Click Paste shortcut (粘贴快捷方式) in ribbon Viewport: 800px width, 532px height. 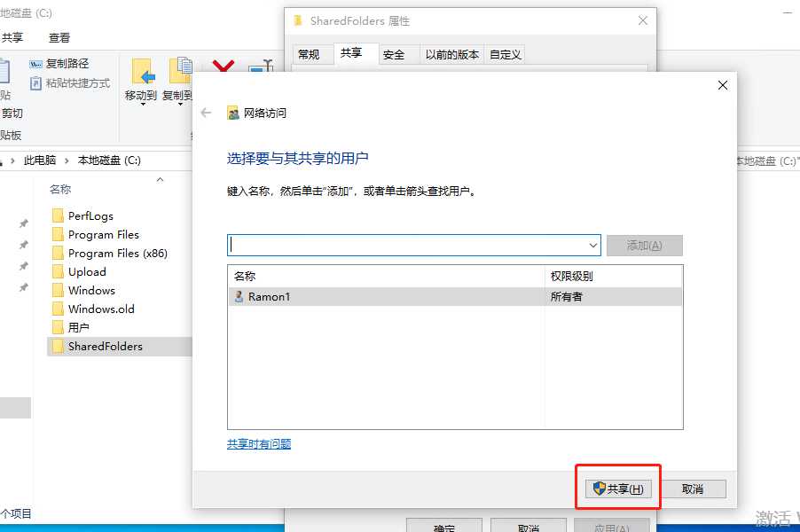pyautogui.click(x=70, y=83)
